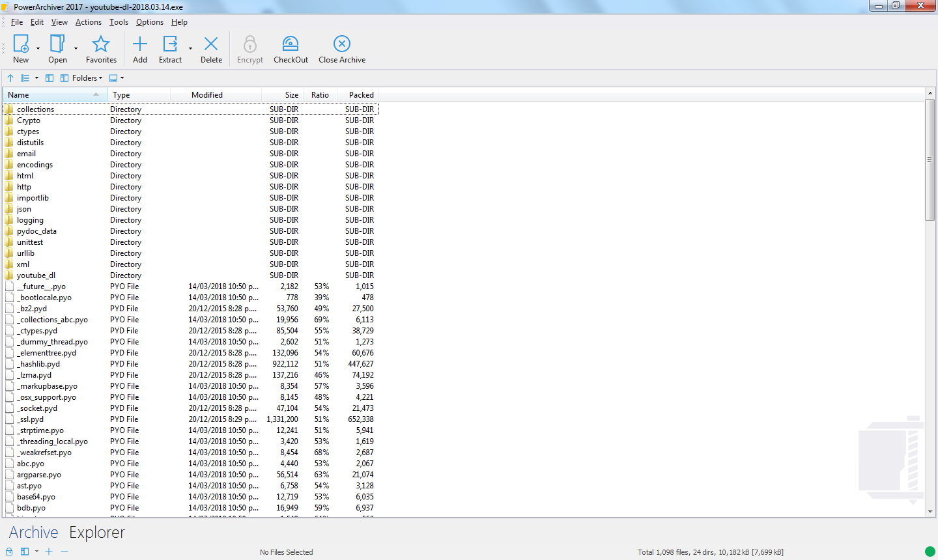Click the New archive toolbar icon

pos(21,44)
